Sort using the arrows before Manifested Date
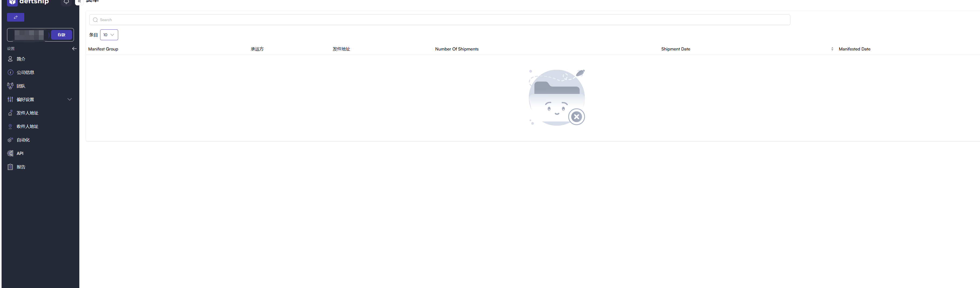 (832, 49)
